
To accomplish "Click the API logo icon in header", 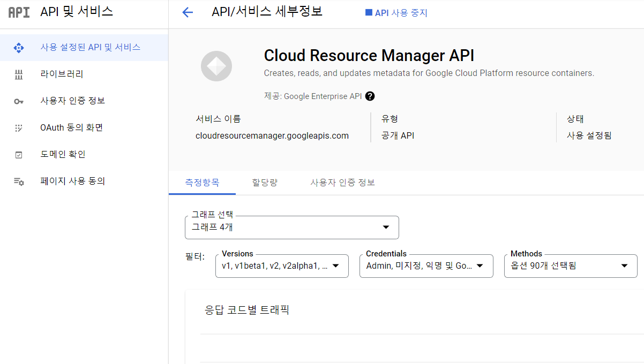I will tap(19, 12).
